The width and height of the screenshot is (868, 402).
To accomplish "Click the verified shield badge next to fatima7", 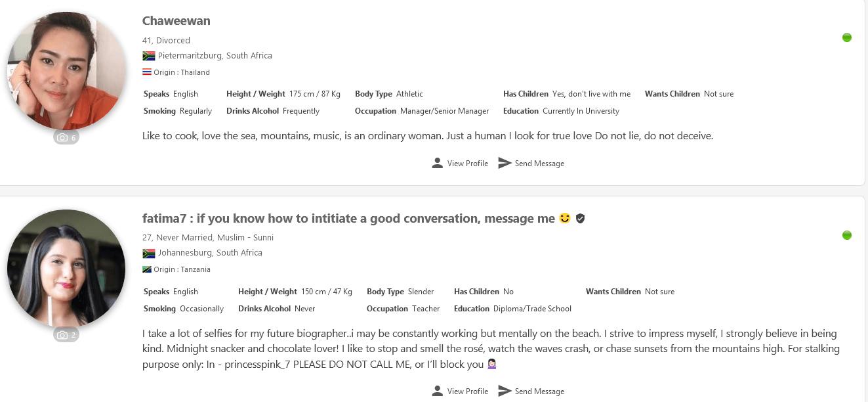I will pos(580,218).
